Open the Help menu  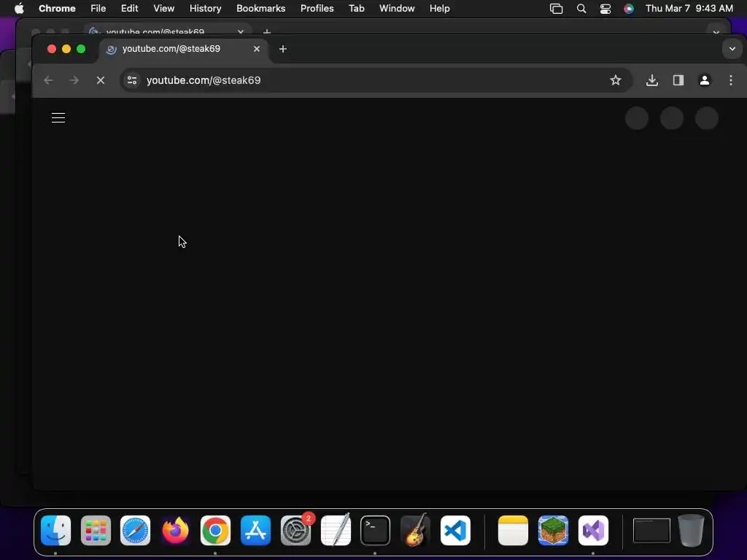pyautogui.click(x=439, y=9)
